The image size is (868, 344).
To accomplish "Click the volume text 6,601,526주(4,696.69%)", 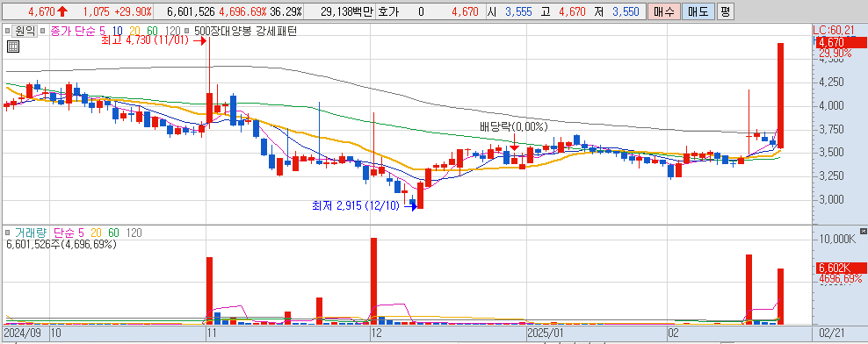I will click(x=61, y=244).
